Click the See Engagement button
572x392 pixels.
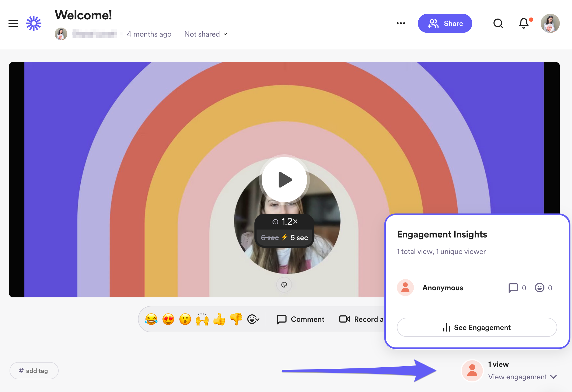(477, 327)
